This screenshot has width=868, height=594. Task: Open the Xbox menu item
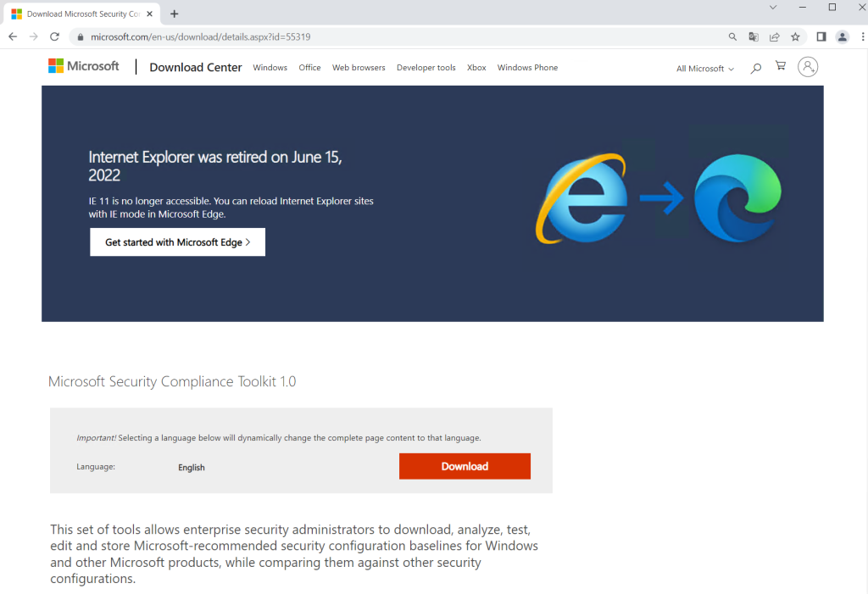coord(476,68)
